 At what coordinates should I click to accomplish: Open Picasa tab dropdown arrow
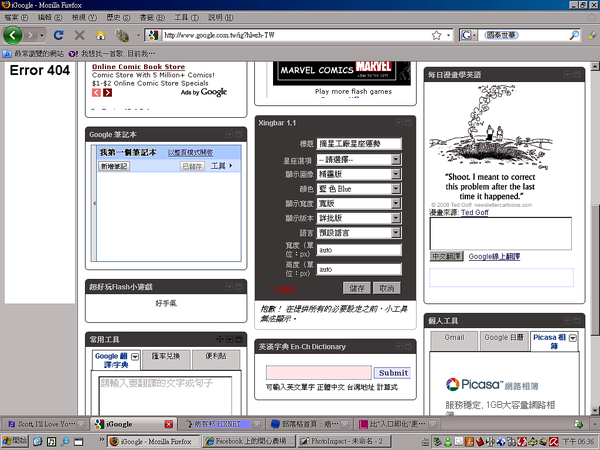[572, 338]
